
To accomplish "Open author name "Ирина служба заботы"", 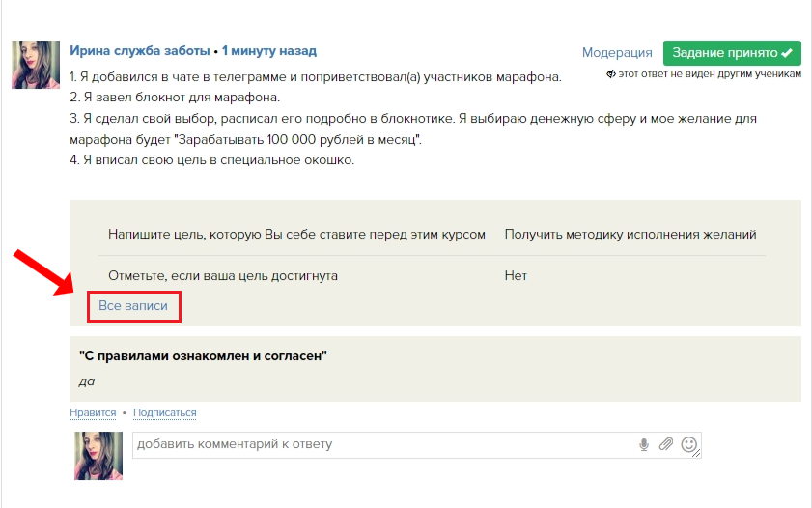I will click(140, 51).
